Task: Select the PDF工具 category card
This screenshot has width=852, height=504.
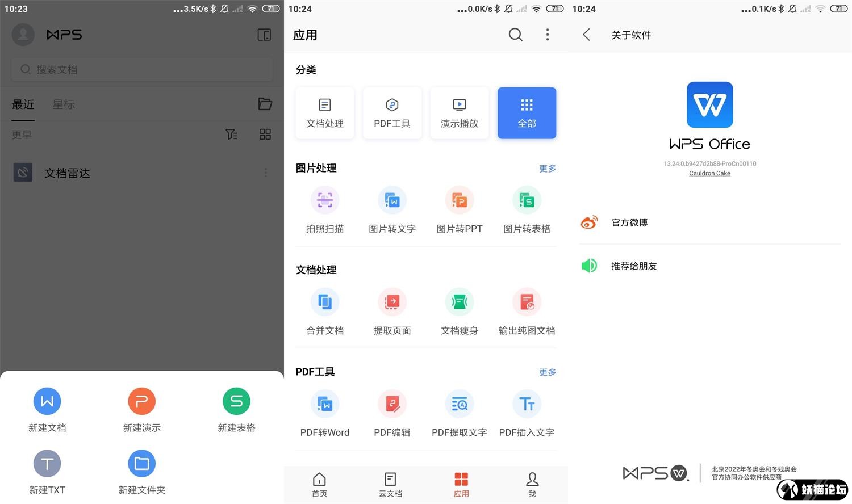Action: pyautogui.click(x=392, y=113)
